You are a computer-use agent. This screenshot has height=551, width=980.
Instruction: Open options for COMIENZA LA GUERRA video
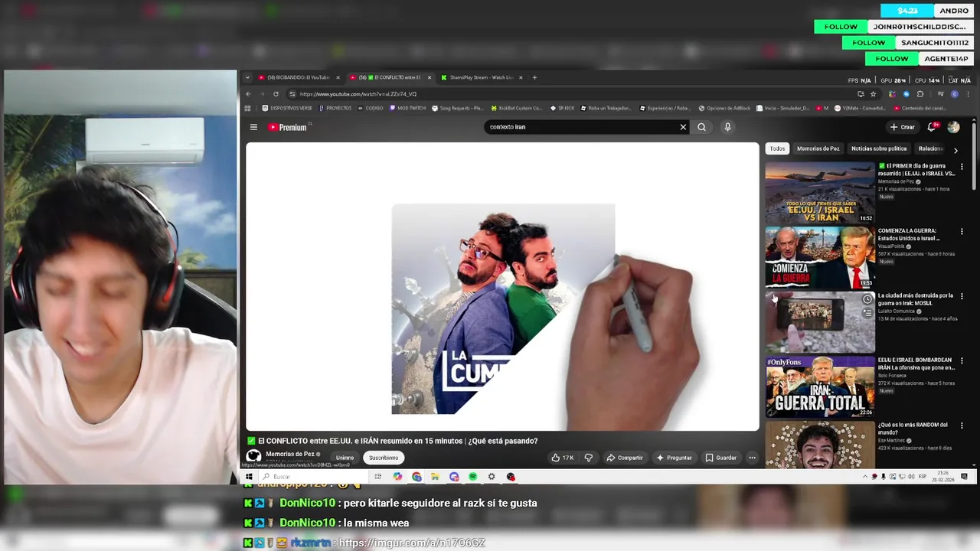[x=962, y=231]
